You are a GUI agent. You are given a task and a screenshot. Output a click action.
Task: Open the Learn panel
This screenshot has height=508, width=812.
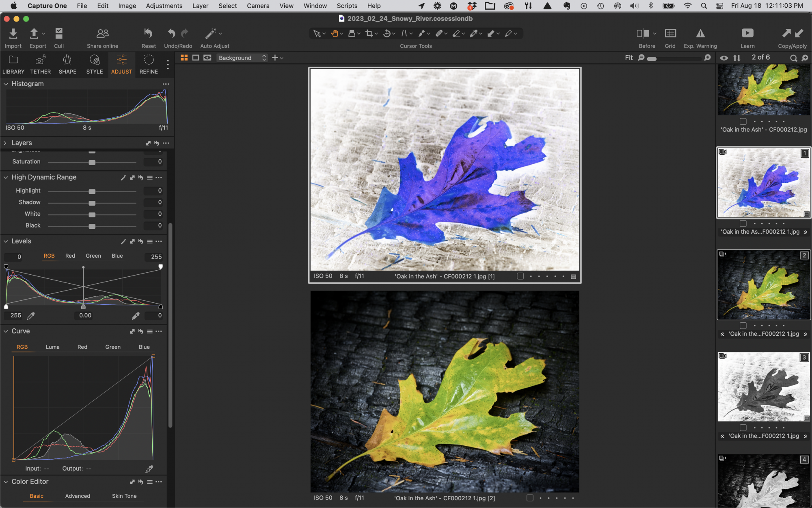click(x=747, y=33)
